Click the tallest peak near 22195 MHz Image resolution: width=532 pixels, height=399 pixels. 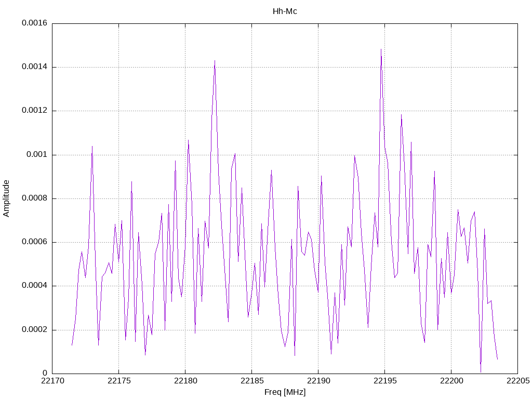[381, 49]
